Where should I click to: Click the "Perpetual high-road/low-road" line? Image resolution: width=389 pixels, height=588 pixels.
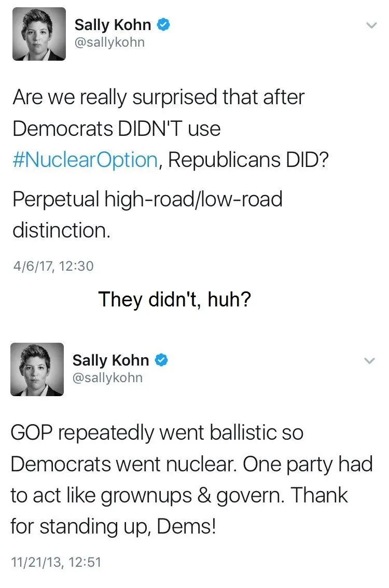pyautogui.click(x=147, y=199)
